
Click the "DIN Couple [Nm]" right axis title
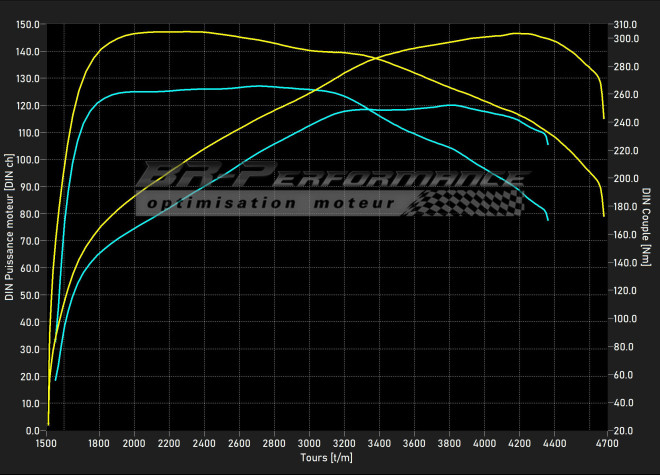tap(646, 220)
